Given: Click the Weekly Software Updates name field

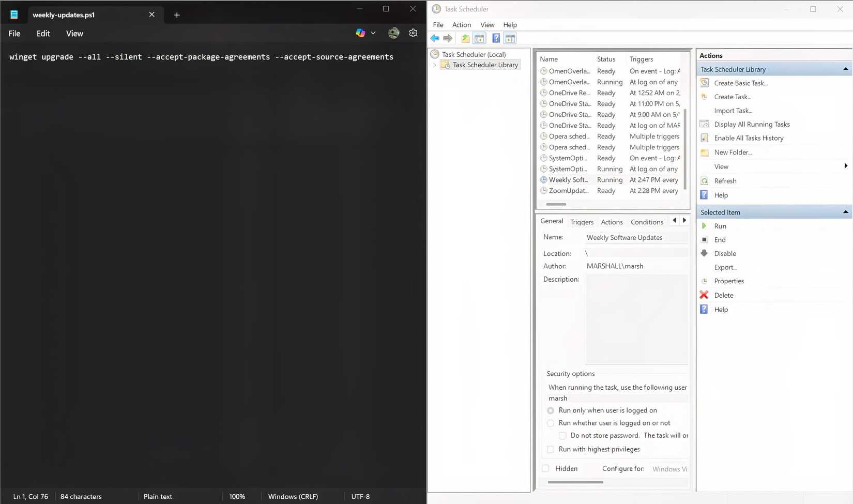Looking at the screenshot, I should (x=636, y=238).
